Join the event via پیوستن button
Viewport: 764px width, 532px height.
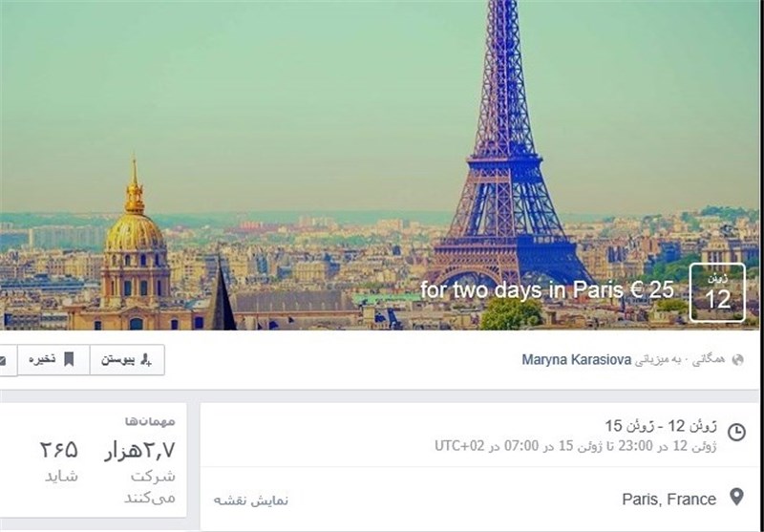pyautogui.click(x=127, y=360)
